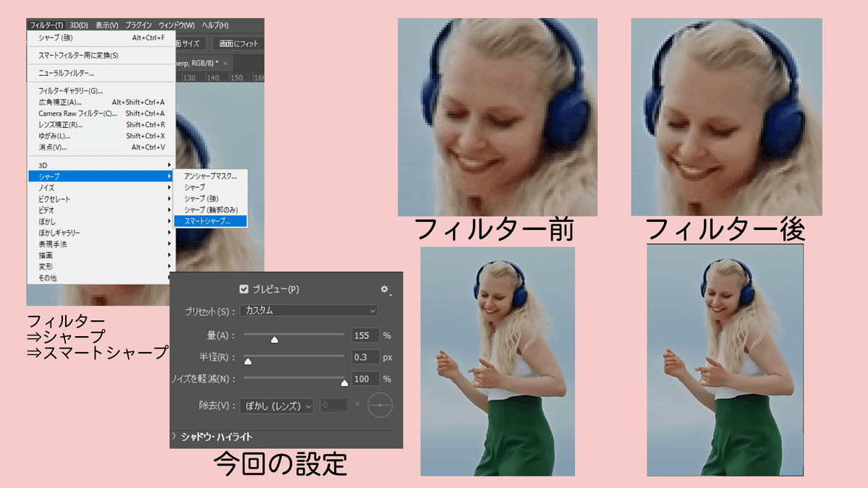This screenshot has height=488, width=868.
Task: Choose シャープ (強) in the sharpen submenu
Action: (x=210, y=198)
